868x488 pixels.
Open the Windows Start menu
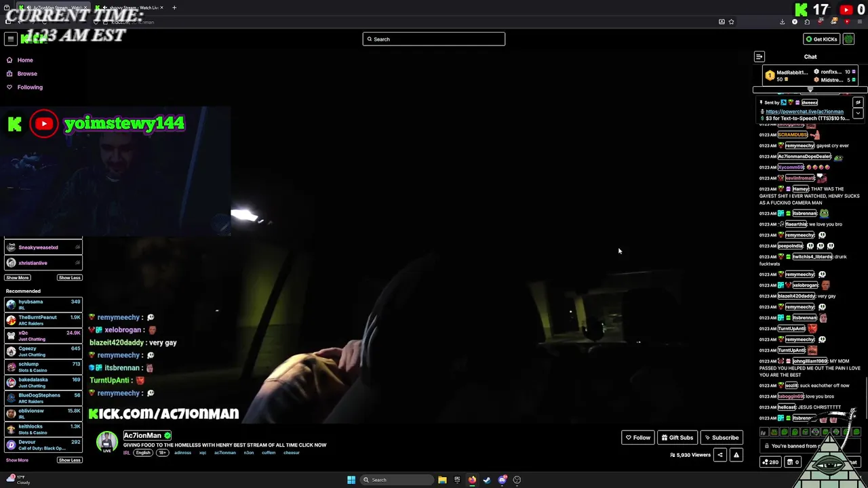(351, 480)
